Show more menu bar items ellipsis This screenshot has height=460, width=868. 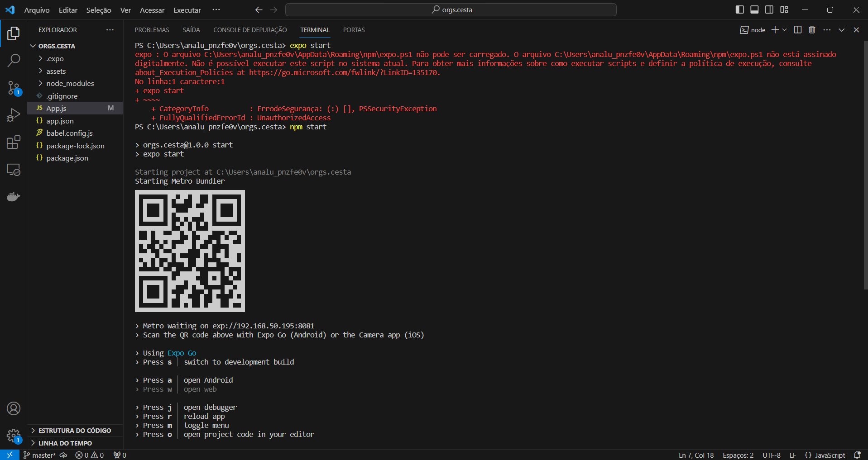pos(216,9)
